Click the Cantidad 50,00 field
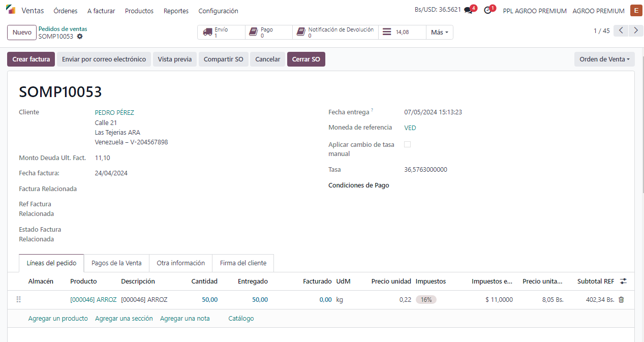This screenshot has width=644, height=342. click(x=209, y=300)
